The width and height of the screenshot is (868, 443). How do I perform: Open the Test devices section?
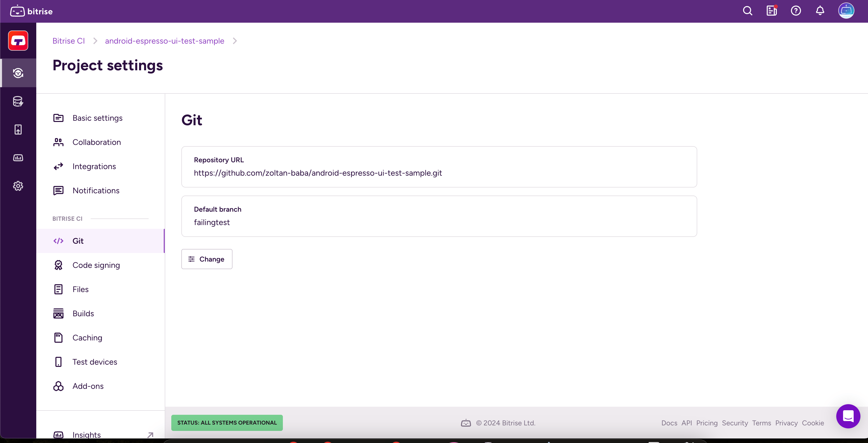[x=95, y=362]
